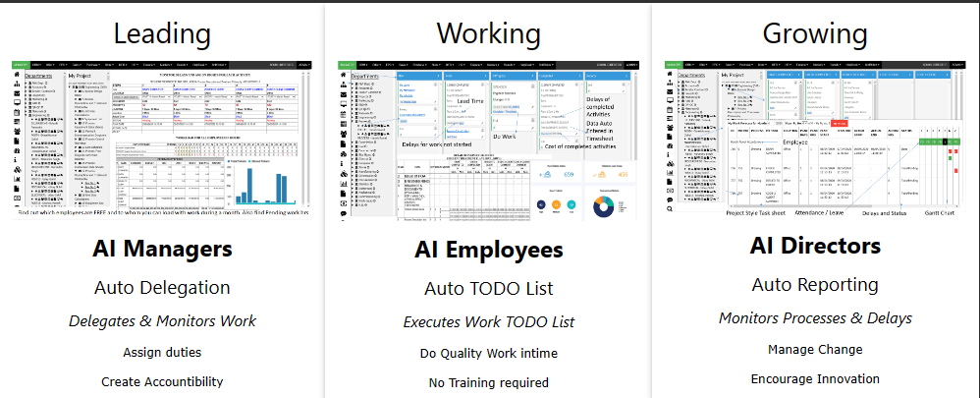Select green first tab in Leading screenshot navbar
This screenshot has height=398, width=980.
pos(21,65)
